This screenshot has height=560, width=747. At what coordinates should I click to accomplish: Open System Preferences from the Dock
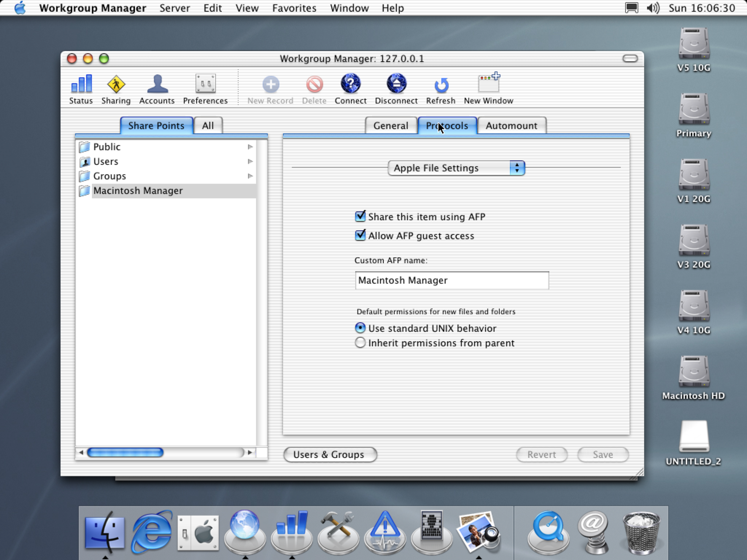pos(198,533)
